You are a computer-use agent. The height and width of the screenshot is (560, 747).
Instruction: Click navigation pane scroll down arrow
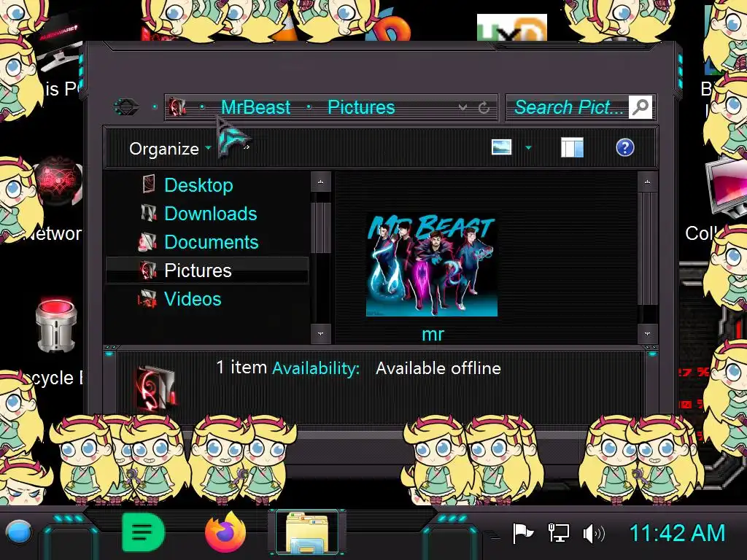[321, 334]
